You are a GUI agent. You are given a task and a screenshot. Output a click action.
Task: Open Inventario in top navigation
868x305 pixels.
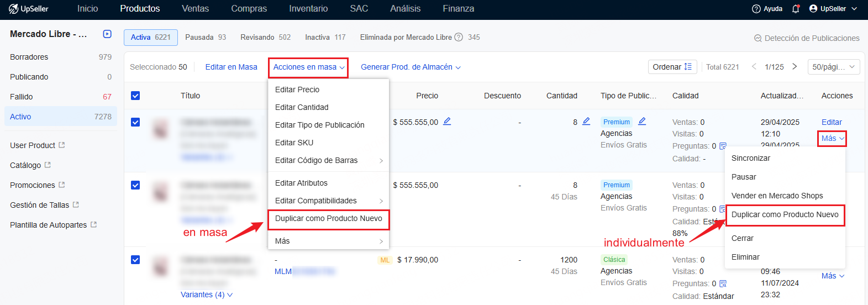click(308, 9)
